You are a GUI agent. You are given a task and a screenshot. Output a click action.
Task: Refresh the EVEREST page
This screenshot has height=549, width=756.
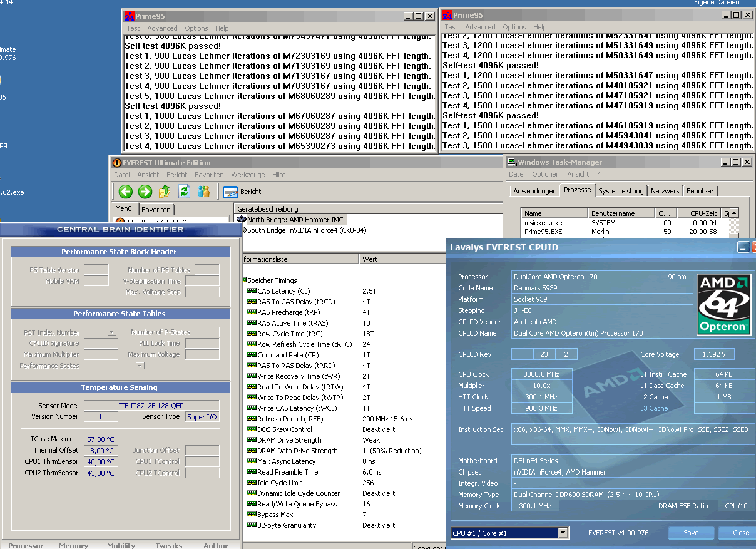184,191
